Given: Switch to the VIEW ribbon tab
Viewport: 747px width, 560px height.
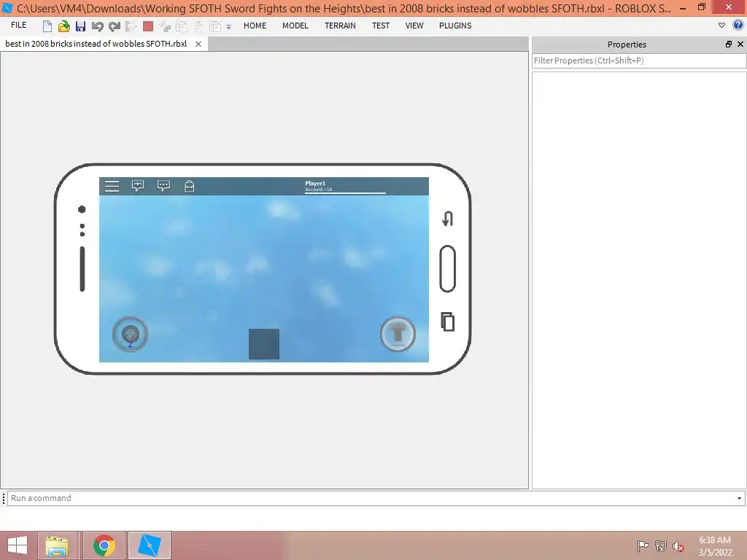Looking at the screenshot, I should click(x=414, y=26).
